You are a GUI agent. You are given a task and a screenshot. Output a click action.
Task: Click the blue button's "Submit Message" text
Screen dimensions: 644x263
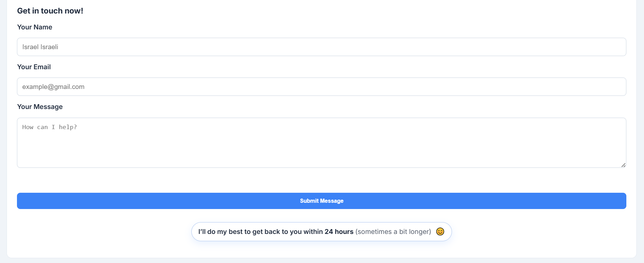(x=321, y=201)
